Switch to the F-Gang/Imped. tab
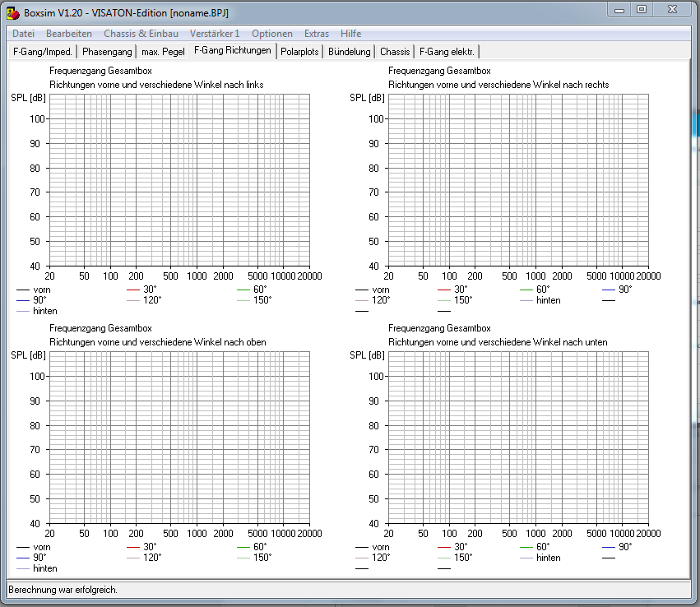This screenshot has width=700, height=607. pos(43,51)
